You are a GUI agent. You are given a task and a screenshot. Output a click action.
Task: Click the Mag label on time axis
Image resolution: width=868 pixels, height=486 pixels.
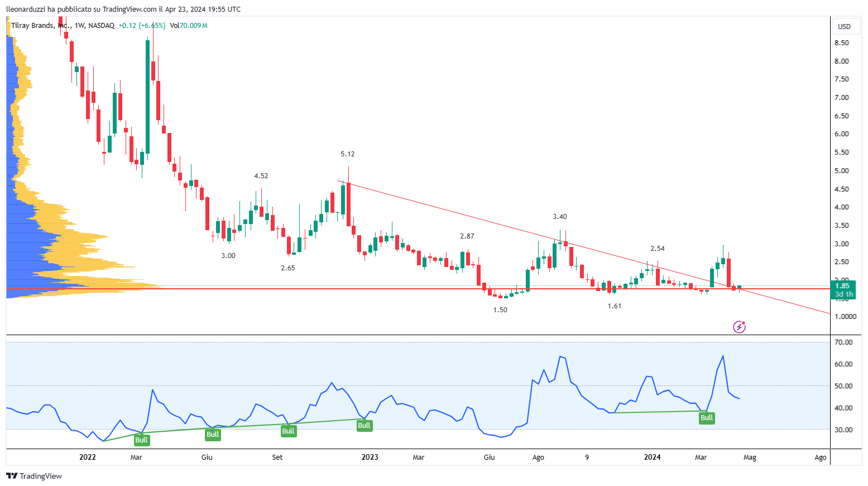click(x=750, y=458)
